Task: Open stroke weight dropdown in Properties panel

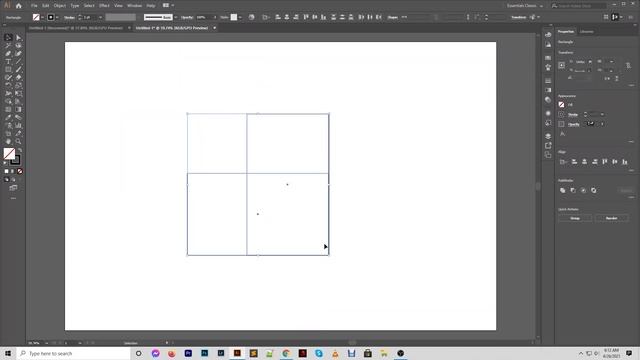Action: tap(602, 115)
